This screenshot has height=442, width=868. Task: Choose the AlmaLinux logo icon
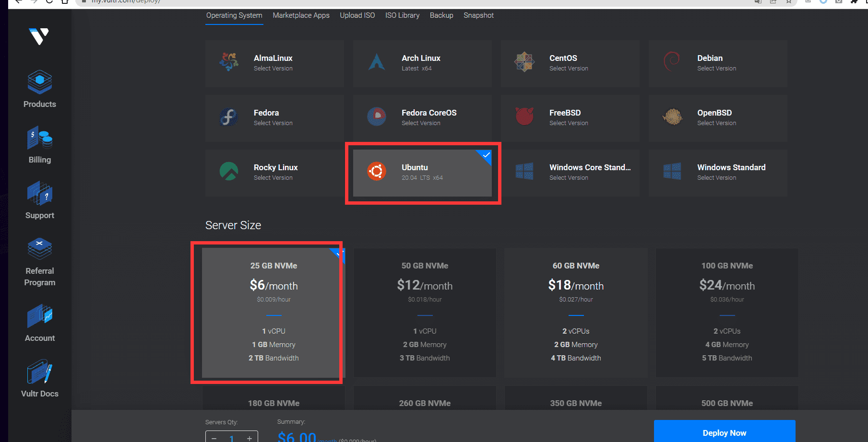(229, 62)
